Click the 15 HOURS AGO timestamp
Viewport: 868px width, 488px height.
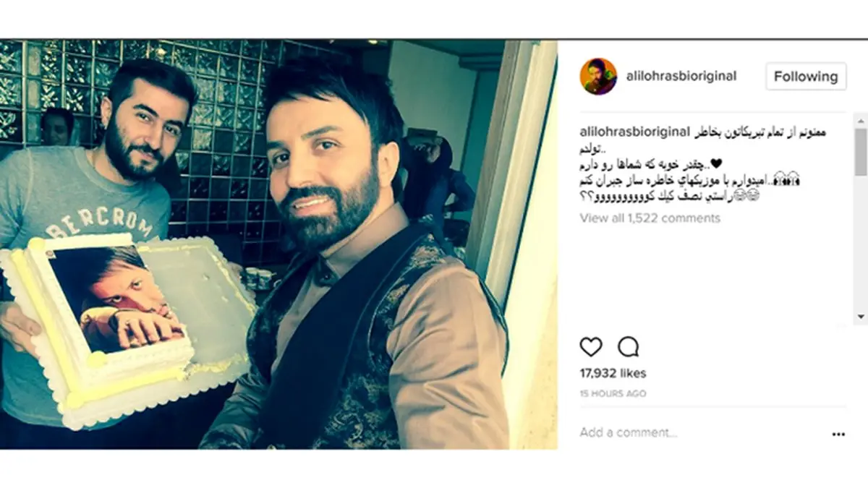(613, 394)
